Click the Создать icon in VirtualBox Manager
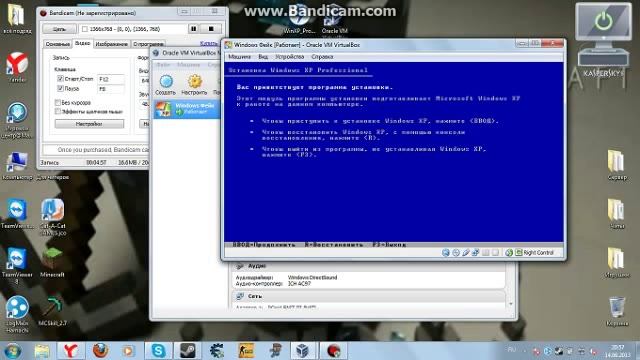The height and width of the screenshot is (360, 640). [165, 85]
